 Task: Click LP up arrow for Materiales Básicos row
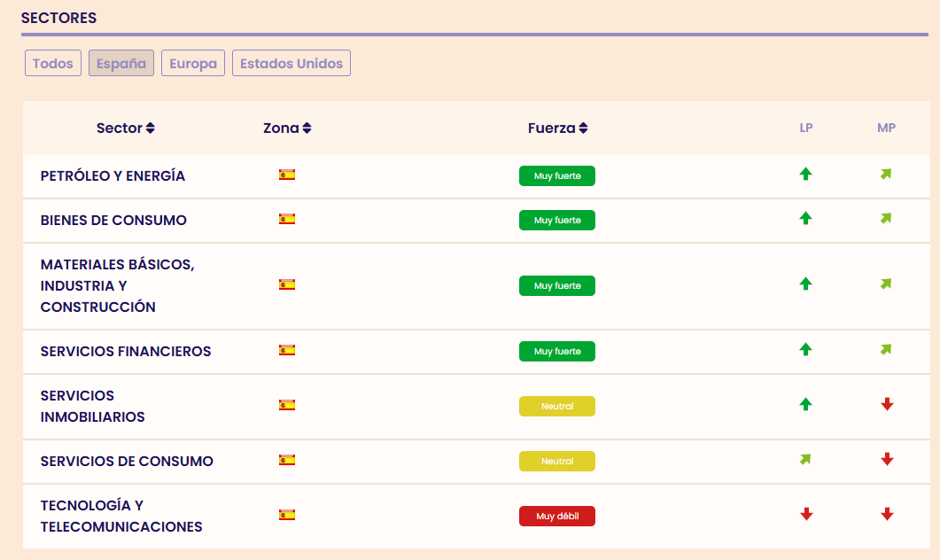point(805,284)
